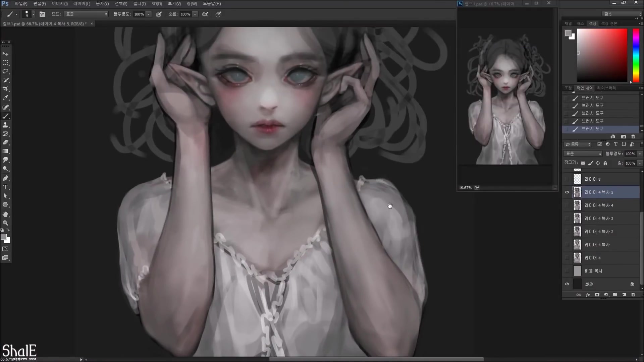Open the layer mask icon at panel bottom

(x=597, y=295)
